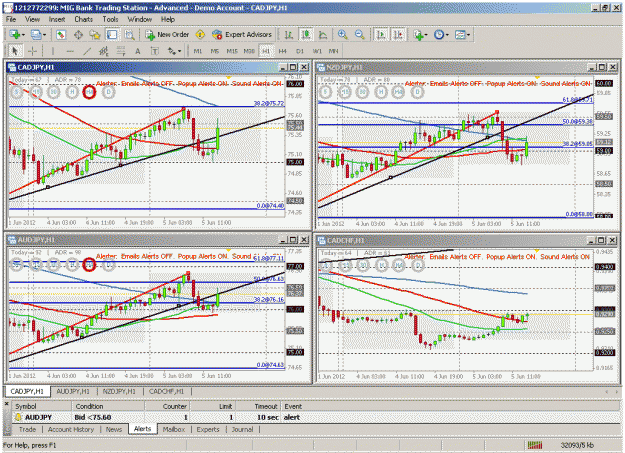Viewport: 625px width, 453px height.
Task: Click the Expert Advisors button
Action: [242, 35]
